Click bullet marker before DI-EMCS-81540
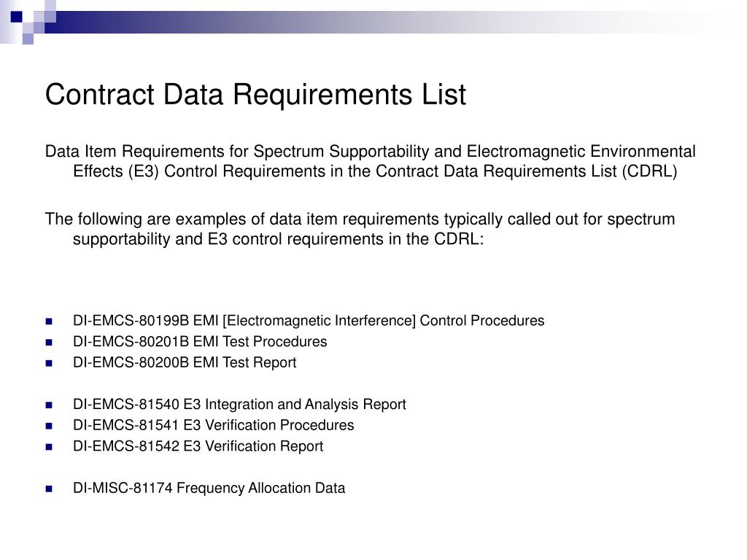This screenshot has height=560, width=747. [49, 405]
